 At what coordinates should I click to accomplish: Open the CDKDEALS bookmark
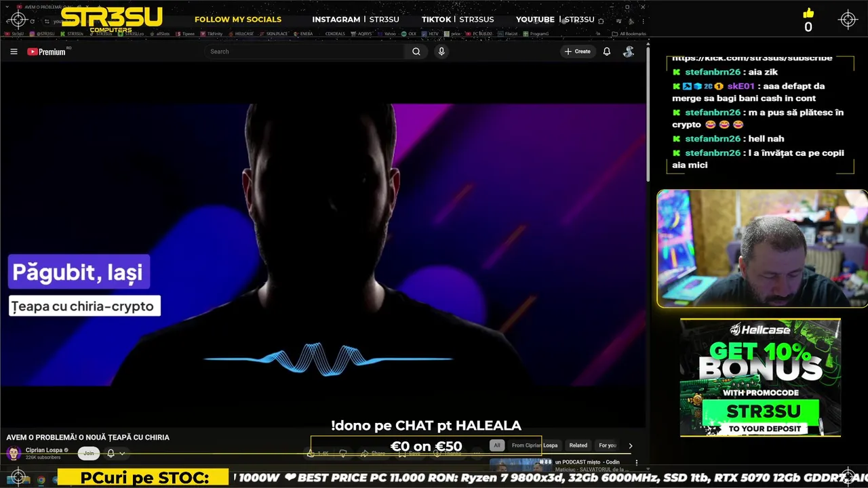335,33
